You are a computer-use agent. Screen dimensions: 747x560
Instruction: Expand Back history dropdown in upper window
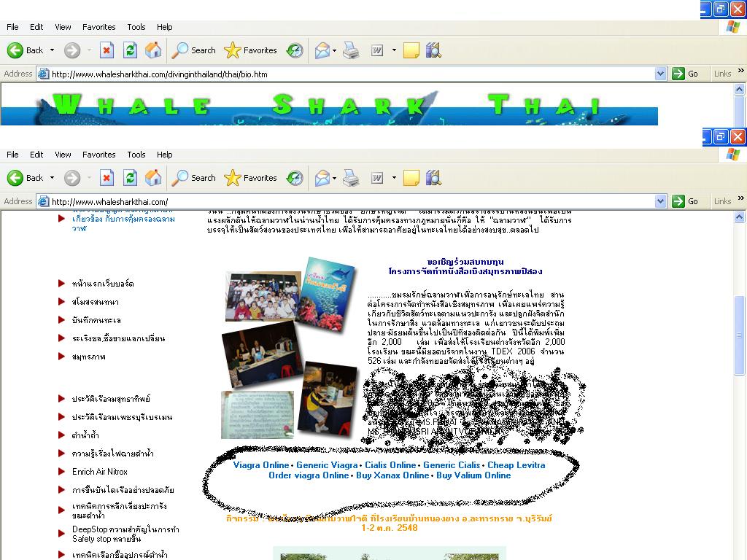coord(52,50)
